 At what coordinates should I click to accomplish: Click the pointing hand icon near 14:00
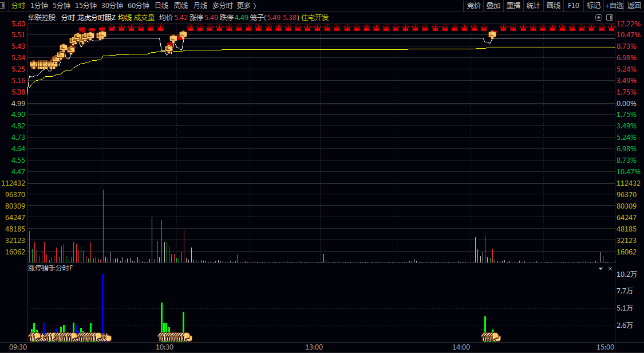click(496, 338)
